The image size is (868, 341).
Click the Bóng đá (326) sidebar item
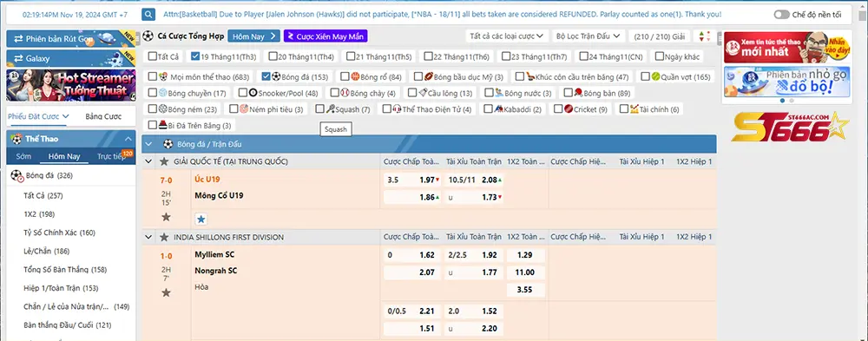(x=71, y=175)
